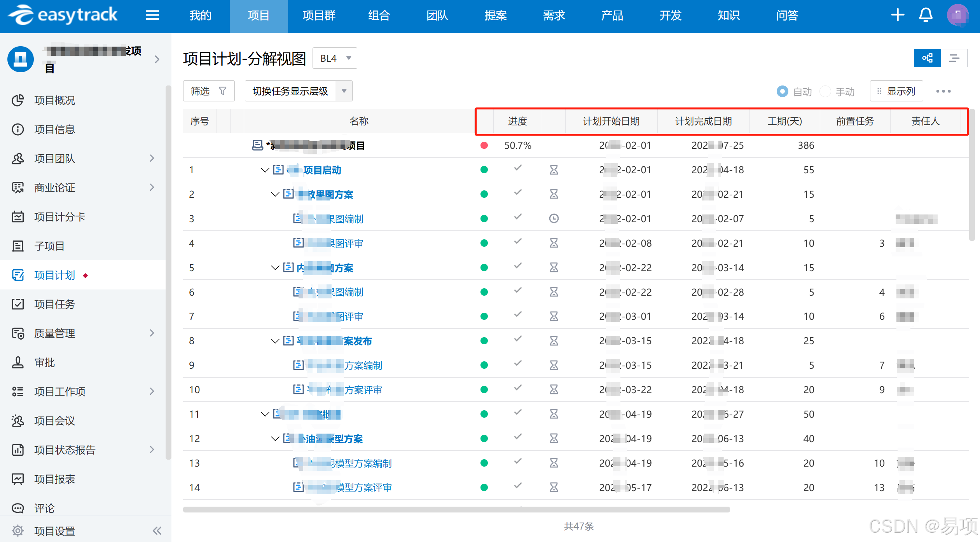Click the more options ellipsis icon
The width and height of the screenshot is (980, 542).
pyautogui.click(x=943, y=91)
